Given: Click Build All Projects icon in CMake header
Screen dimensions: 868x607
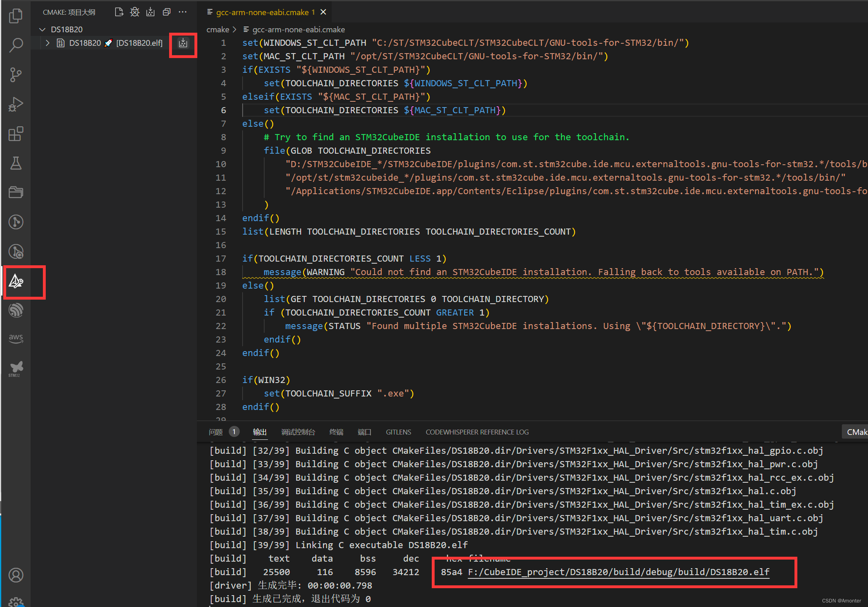Looking at the screenshot, I should tap(150, 12).
